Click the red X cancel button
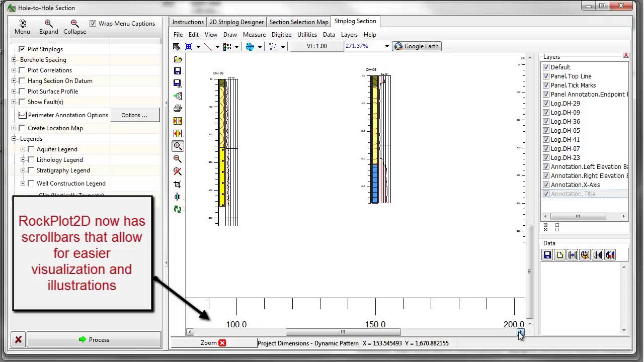This screenshot has width=644, height=362. tap(18, 340)
